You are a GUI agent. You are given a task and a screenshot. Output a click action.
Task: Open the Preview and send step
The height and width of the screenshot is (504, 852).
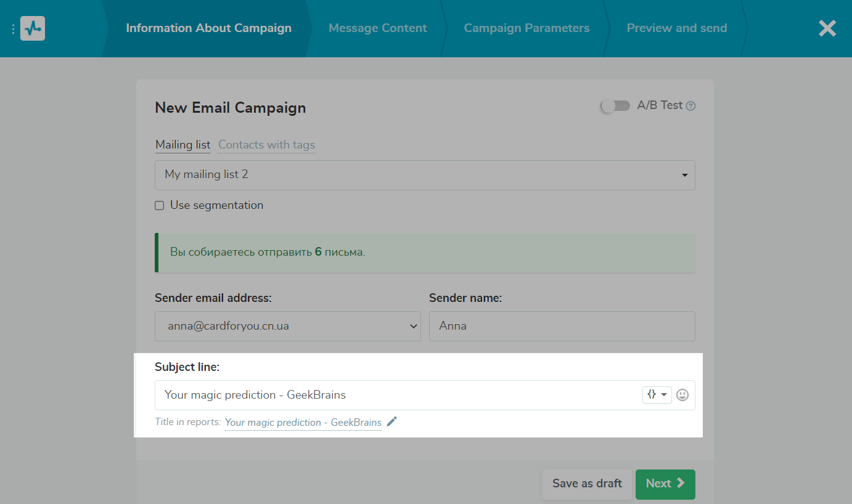[x=676, y=28]
